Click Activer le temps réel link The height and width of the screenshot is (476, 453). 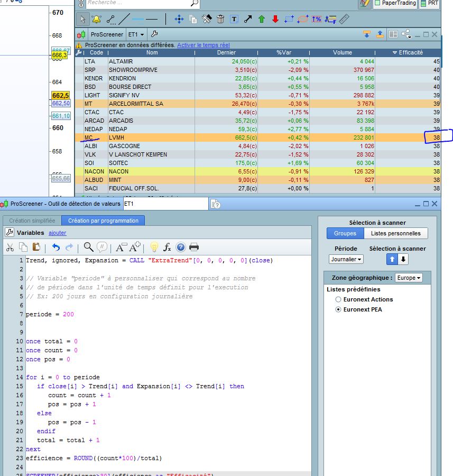tap(204, 45)
